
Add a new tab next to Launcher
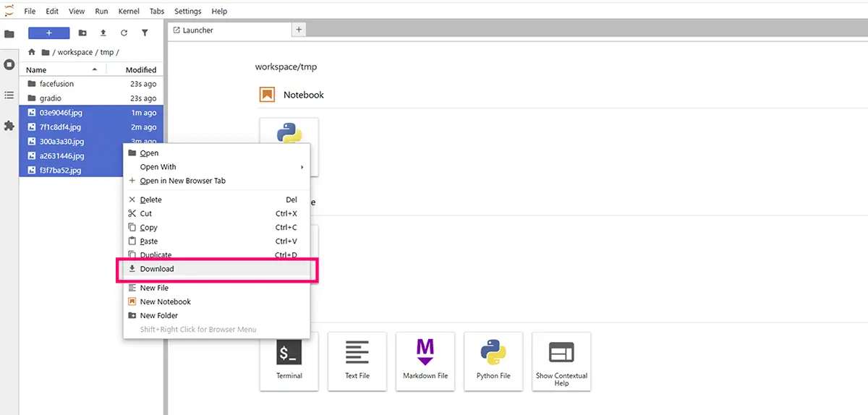pyautogui.click(x=299, y=30)
